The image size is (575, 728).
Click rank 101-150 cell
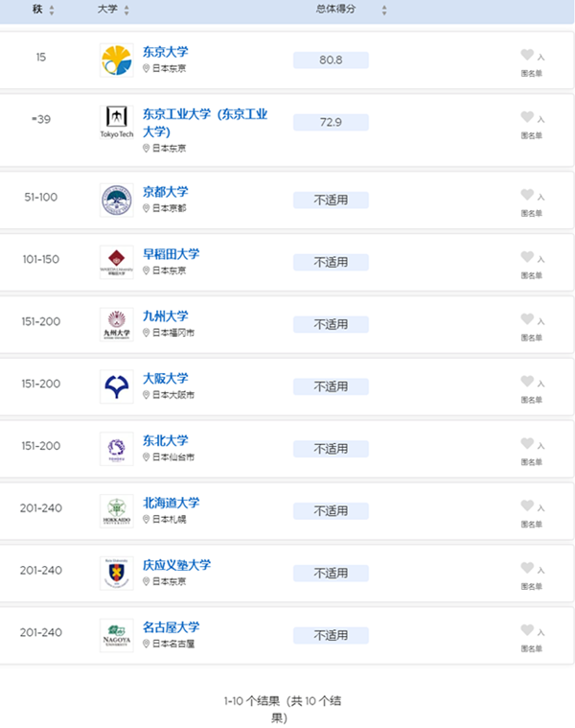click(41, 260)
